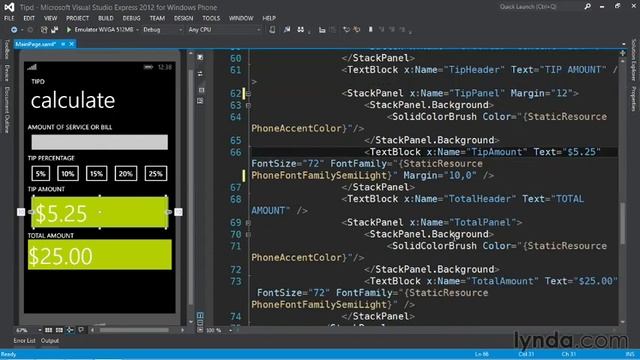
Task: Click the Find in Files binoculars icon
Action: [301, 30]
